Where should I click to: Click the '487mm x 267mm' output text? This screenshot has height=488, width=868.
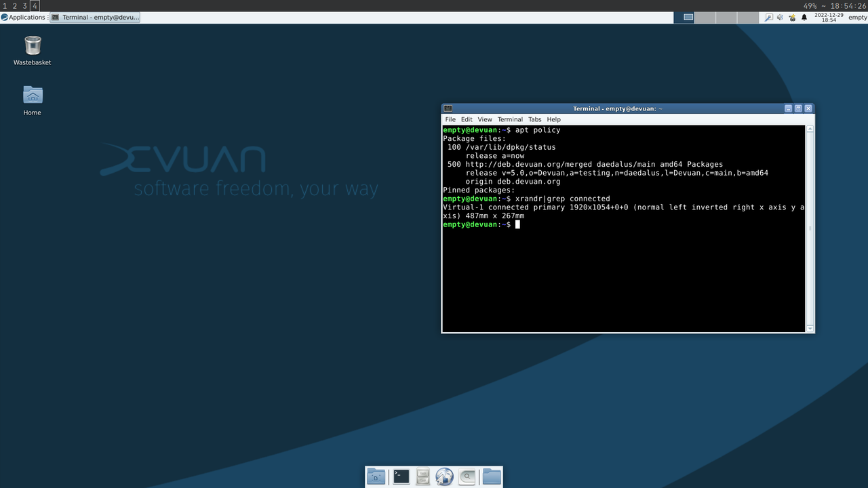(495, 216)
